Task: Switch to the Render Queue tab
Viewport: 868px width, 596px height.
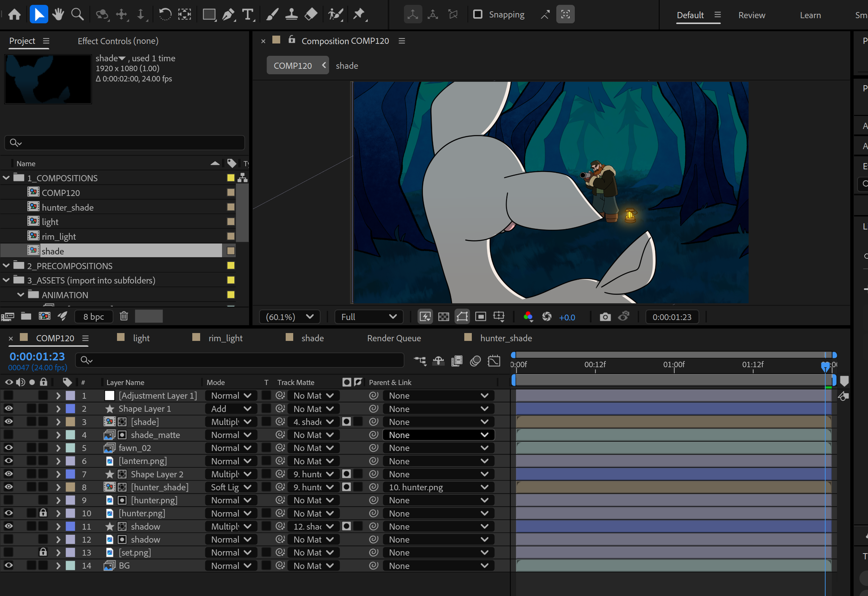Action: [394, 338]
